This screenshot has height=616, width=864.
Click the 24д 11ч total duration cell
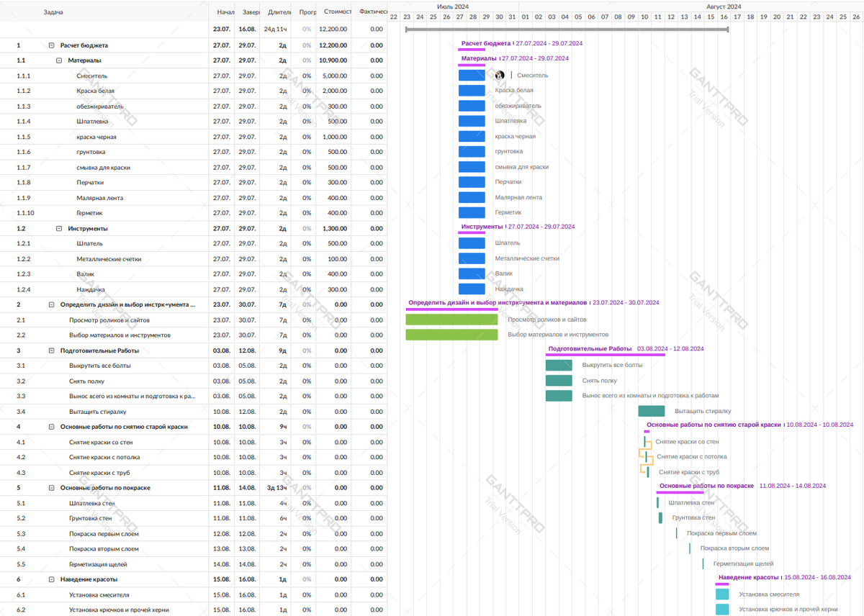(276, 30)
